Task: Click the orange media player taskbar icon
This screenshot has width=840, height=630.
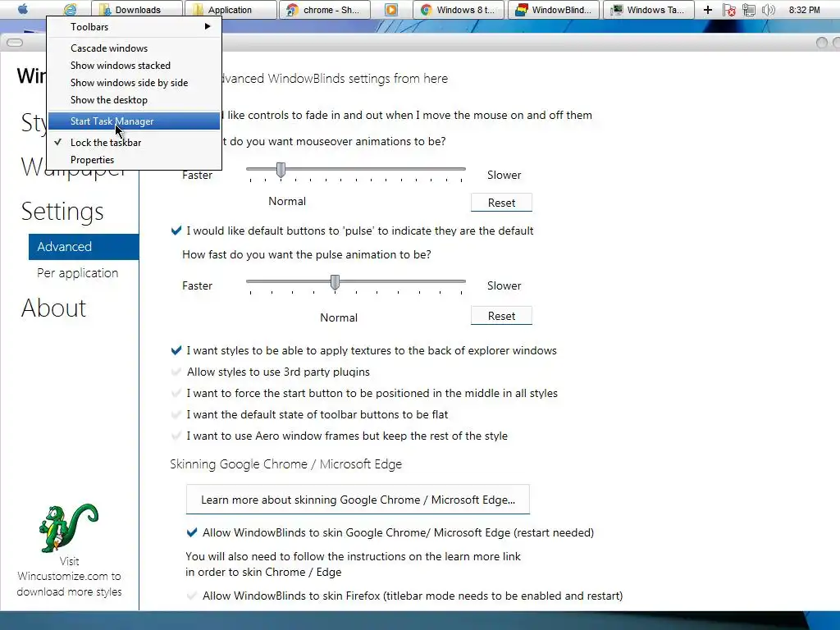Action: [391, 10]
